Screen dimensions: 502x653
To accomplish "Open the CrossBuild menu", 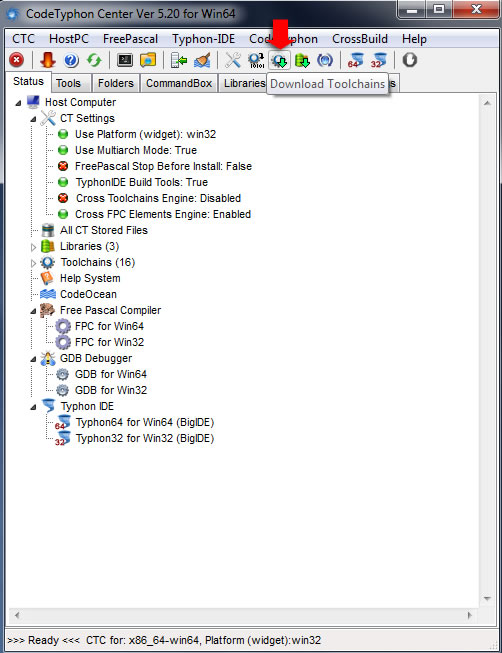I will [x=360, y=39].
